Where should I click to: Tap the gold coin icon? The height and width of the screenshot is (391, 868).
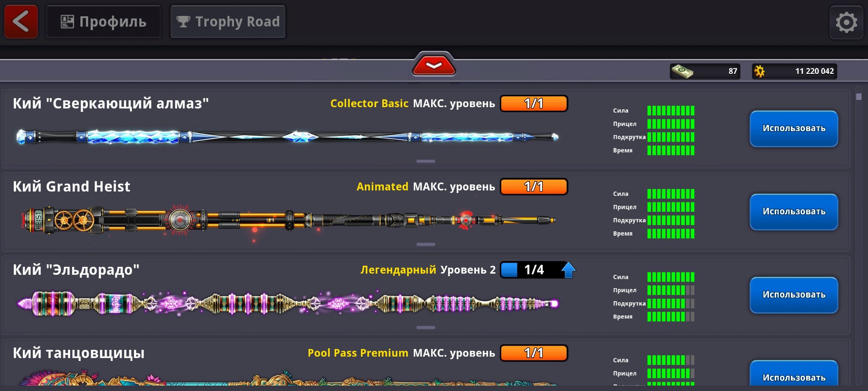tap(759, 71)
